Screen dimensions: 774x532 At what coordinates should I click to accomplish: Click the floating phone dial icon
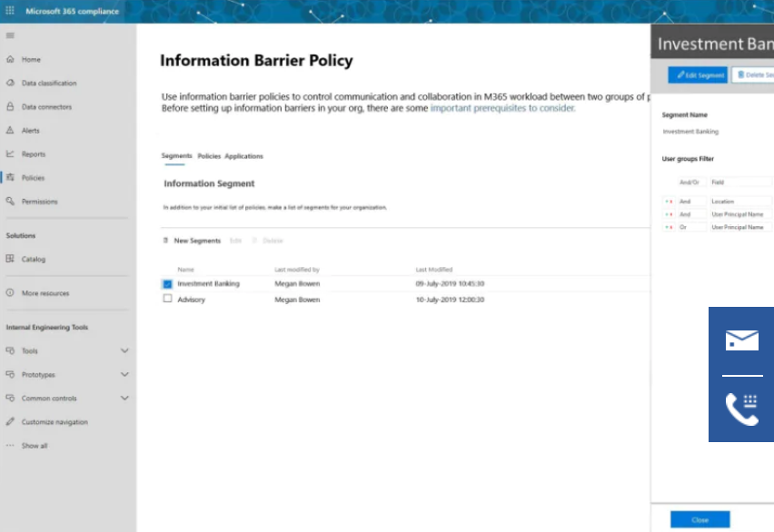pyautogui.click(x=741, y=409)
